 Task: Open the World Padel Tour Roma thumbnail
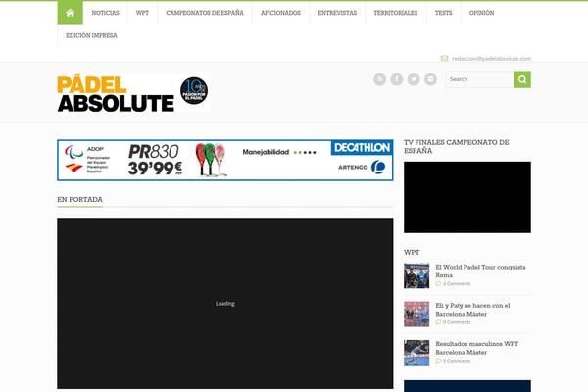click(416, 275)
